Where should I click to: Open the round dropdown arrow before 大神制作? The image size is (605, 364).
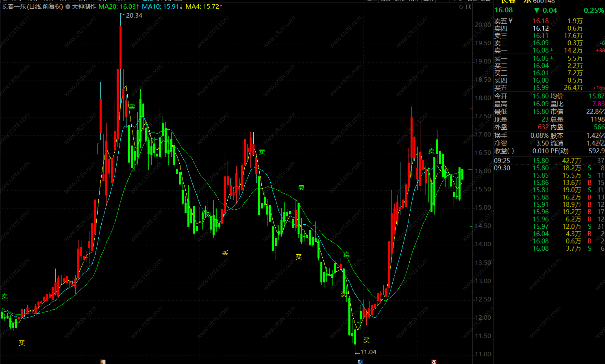68,7
